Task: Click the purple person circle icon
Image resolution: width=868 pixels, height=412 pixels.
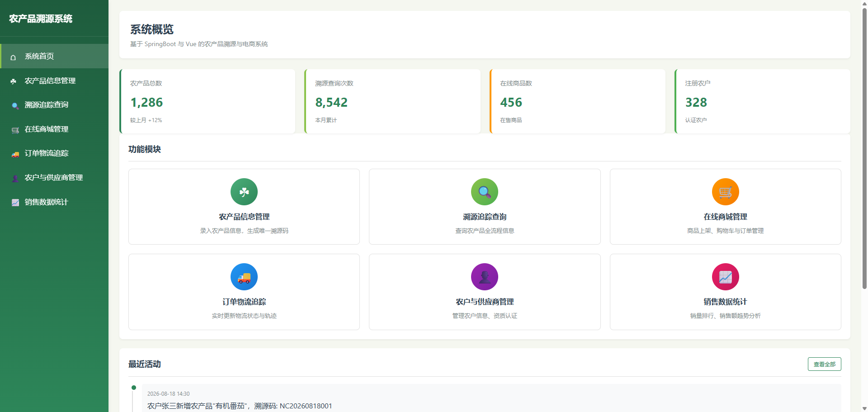Action: [x=485, y=277]
